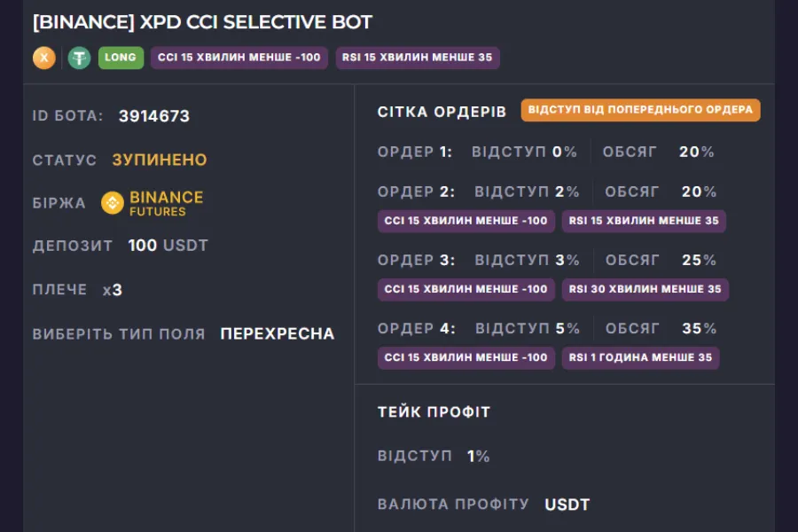The height and width of the screenshot is (532, 798).
Task: Click the RSI 1 година менше 35 tag under Ордер 4
Action: point(640,357)
